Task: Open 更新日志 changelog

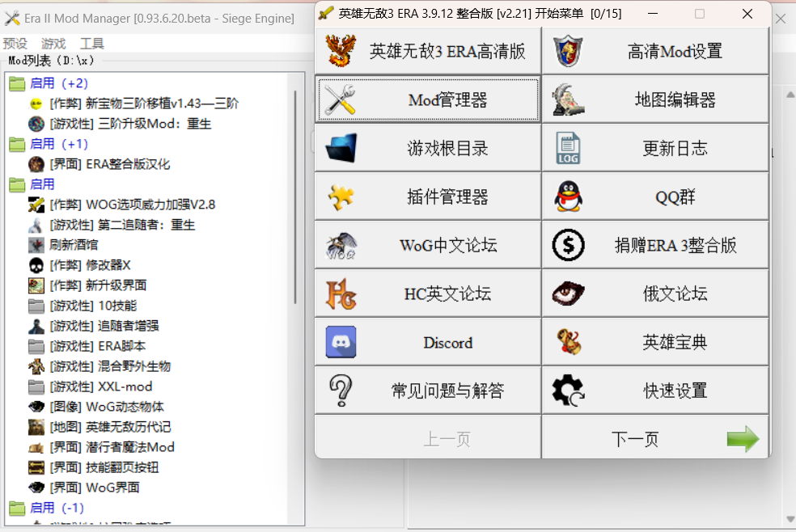Action: (655, 148)
